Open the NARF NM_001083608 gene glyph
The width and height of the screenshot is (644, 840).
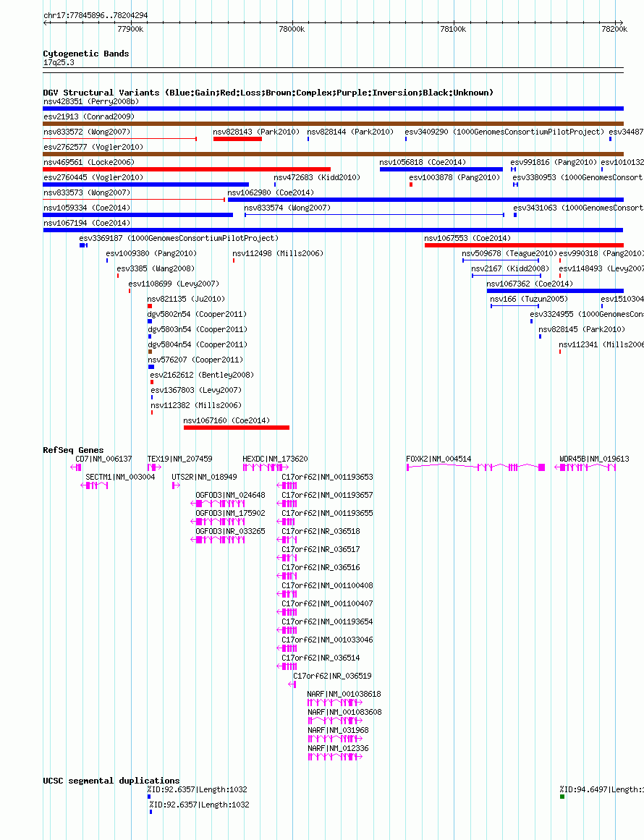(335, 721)
